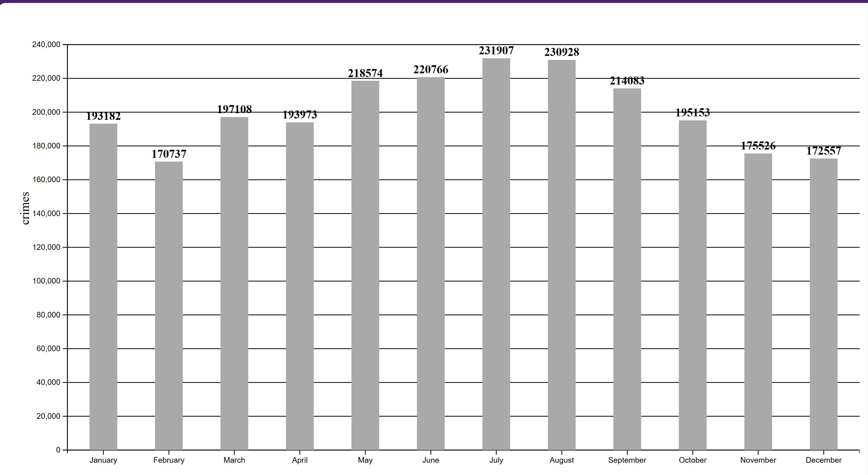Select the value label 220766 above June
The height and width of the screenshot is (475, 868).
tap(431, 70)
